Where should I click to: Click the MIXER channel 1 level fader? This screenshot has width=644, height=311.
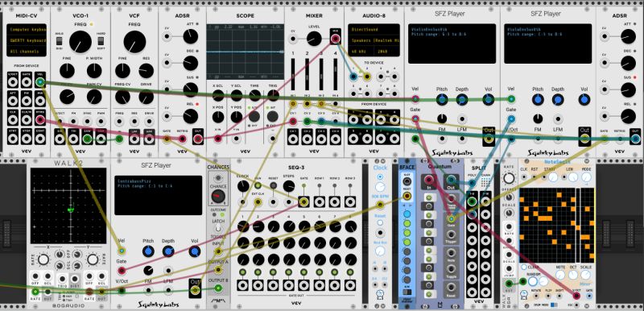pos(293,75)
